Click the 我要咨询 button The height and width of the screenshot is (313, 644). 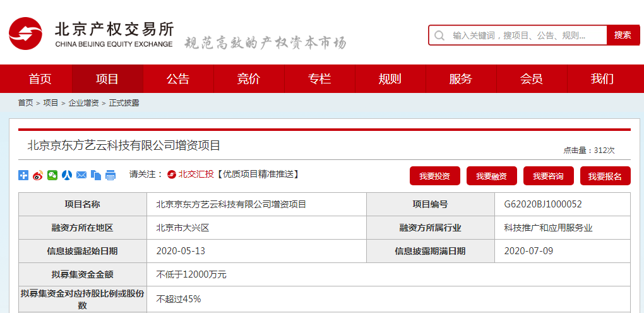[548, 176]
